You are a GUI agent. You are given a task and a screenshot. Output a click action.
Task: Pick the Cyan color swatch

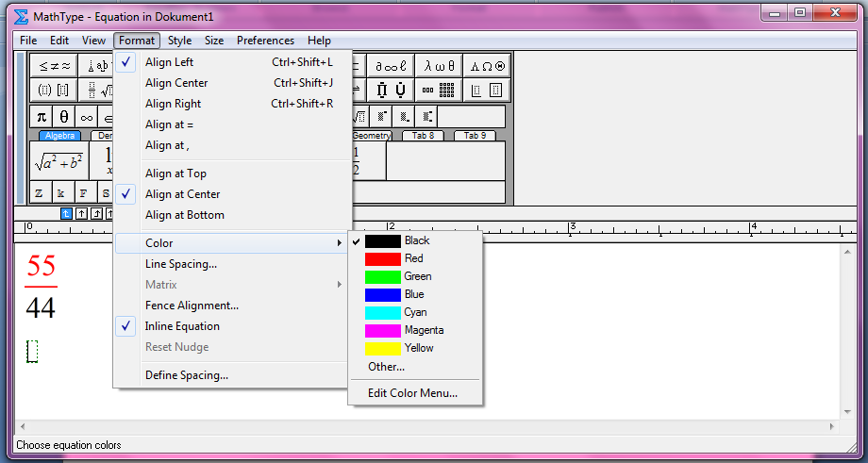tap(382, 312)
